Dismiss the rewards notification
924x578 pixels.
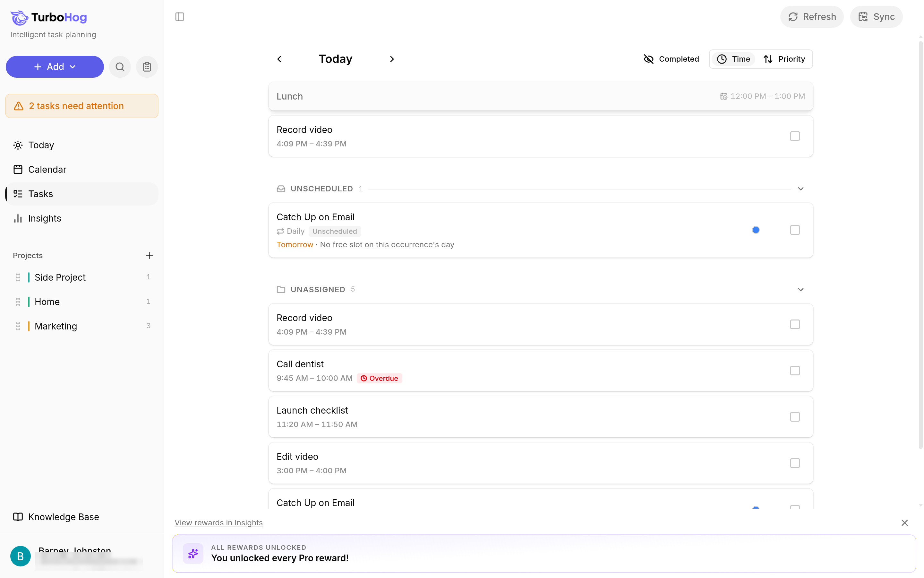point(904,522)
